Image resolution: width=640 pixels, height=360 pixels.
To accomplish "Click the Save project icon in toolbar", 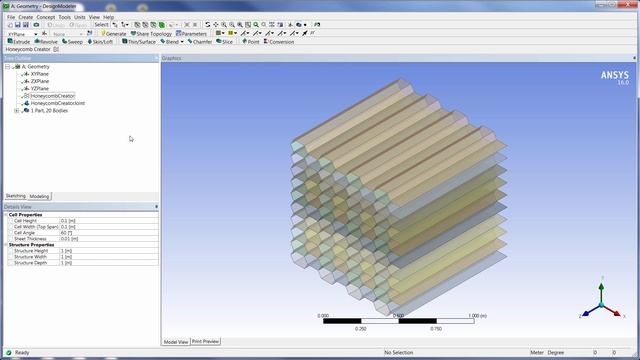I will point(18,25).
